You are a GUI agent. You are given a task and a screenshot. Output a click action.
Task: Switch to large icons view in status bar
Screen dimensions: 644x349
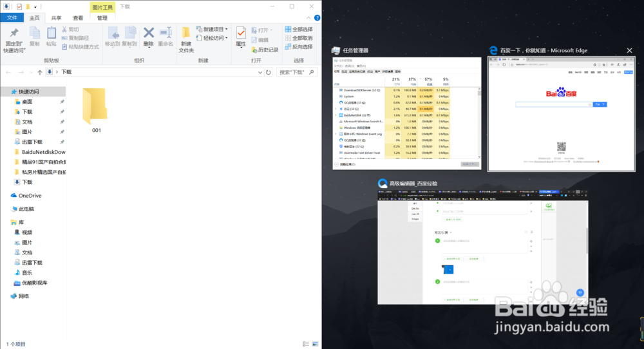[x=315, y=344]
